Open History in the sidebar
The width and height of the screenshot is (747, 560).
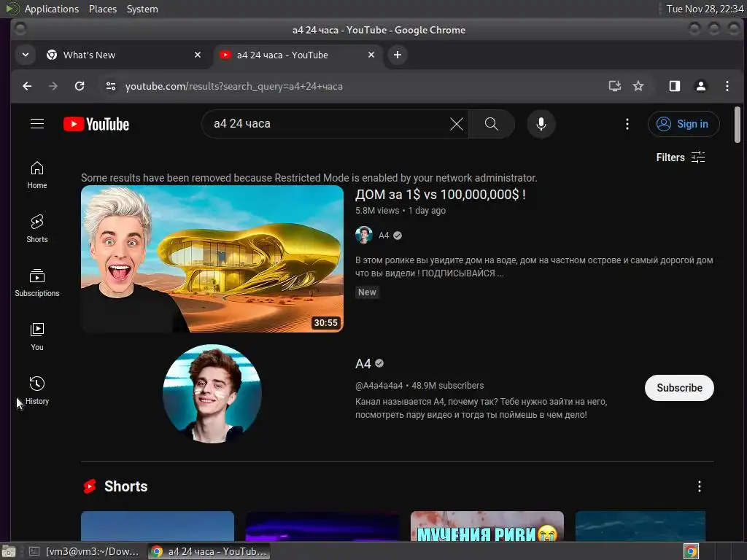point(37,391)
